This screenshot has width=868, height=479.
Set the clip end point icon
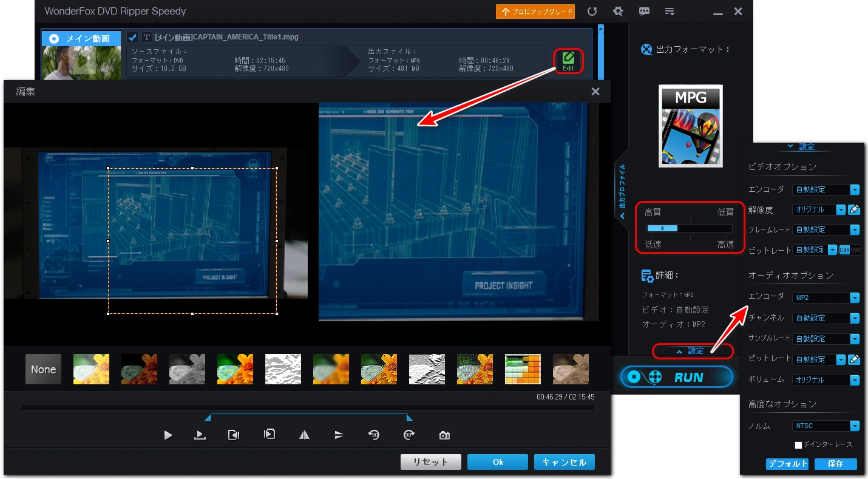pyautogui.click(x=270, y=435)
